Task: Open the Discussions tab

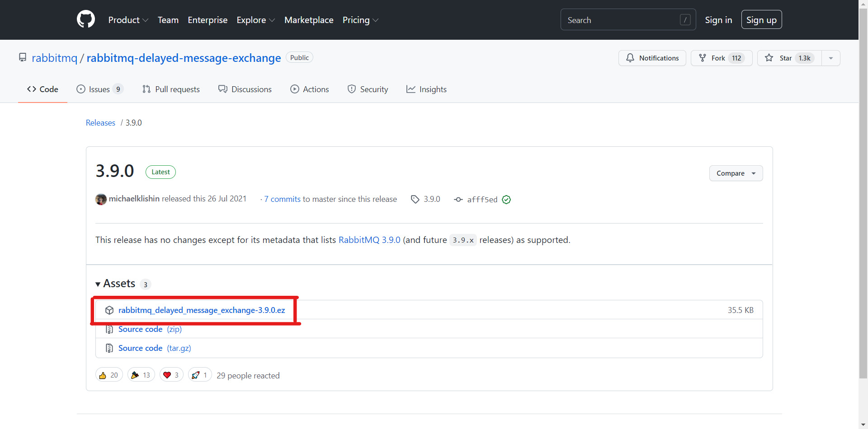Action: (245, 89)
